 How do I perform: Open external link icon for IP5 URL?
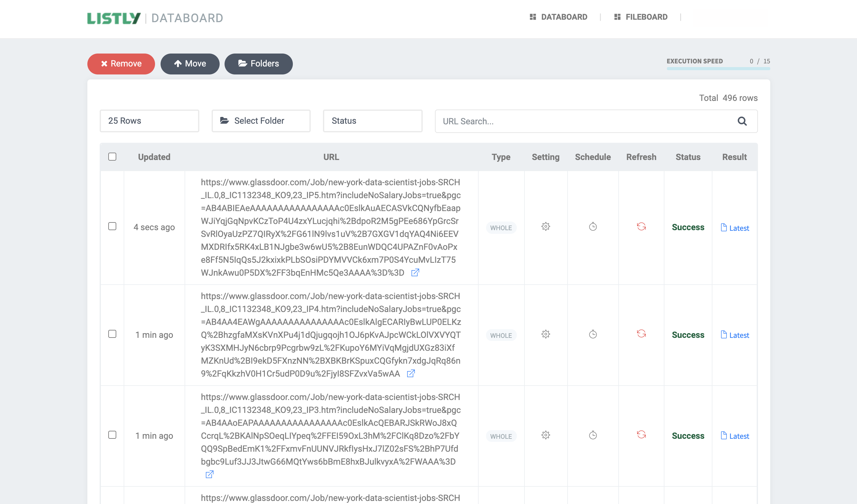click(x=415, y=273)
